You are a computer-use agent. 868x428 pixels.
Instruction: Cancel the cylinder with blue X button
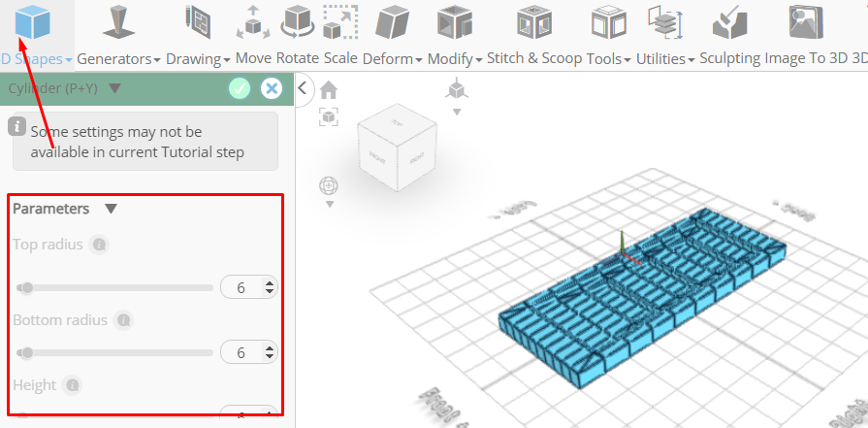point(272,88)
